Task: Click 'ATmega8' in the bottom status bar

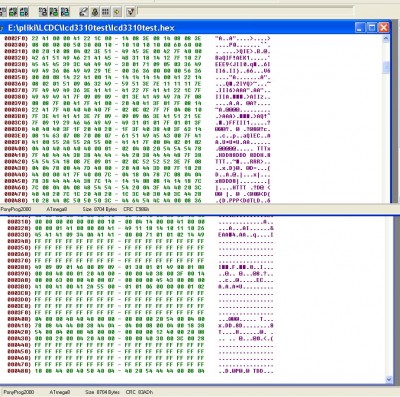Action: pos(60,392)
